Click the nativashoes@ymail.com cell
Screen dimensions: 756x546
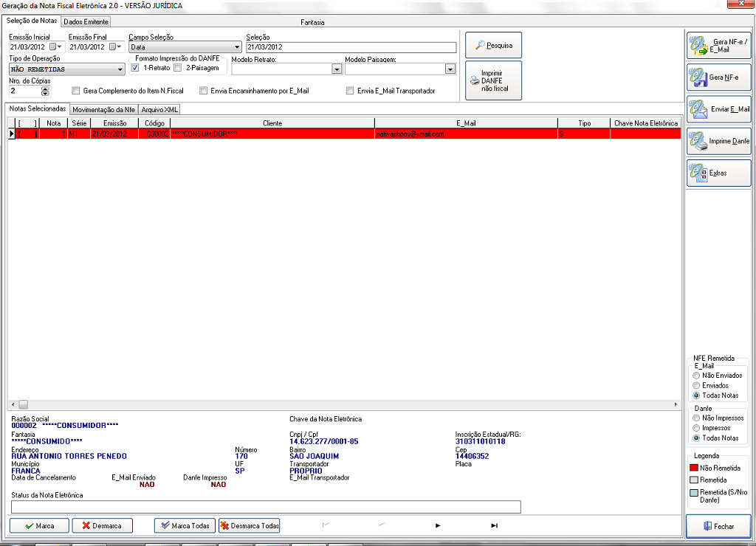tap(467, 134)
